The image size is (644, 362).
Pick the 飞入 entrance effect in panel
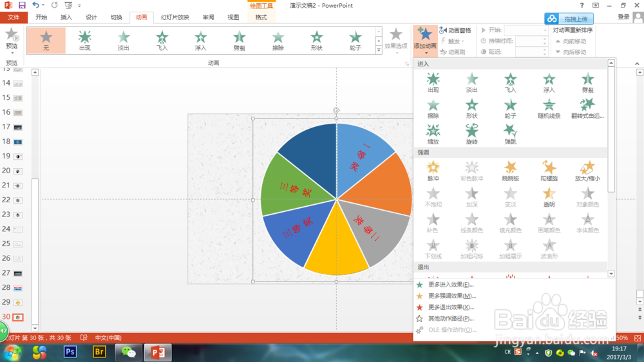pyautogui.click(x=510, y=82)
